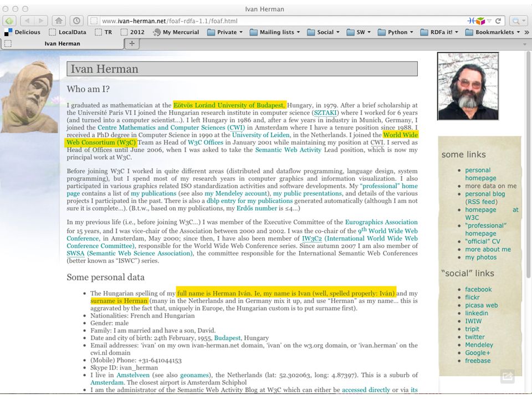
Task: Open the Delicious bookmark
Action: tap(22, 32)
